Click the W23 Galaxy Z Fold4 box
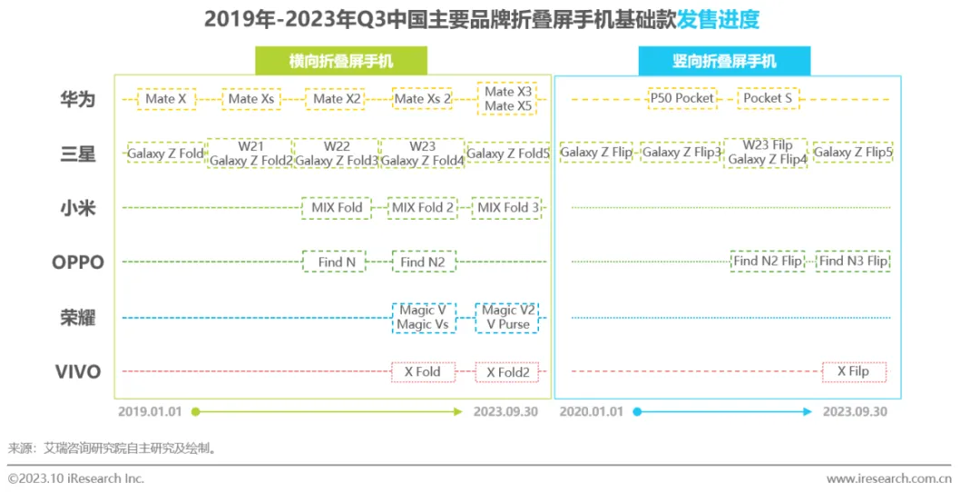This screenshot has width=980, height=493. [422, 153]
